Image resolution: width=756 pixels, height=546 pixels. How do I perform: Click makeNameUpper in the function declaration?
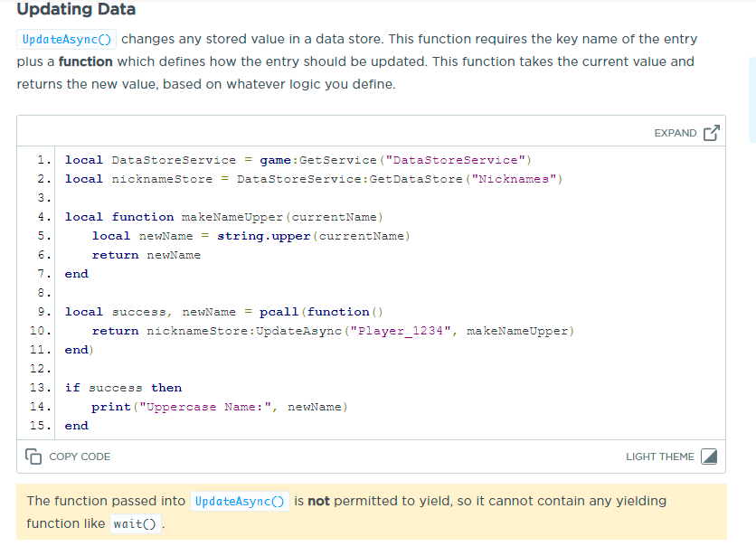[x=232, y=217]
